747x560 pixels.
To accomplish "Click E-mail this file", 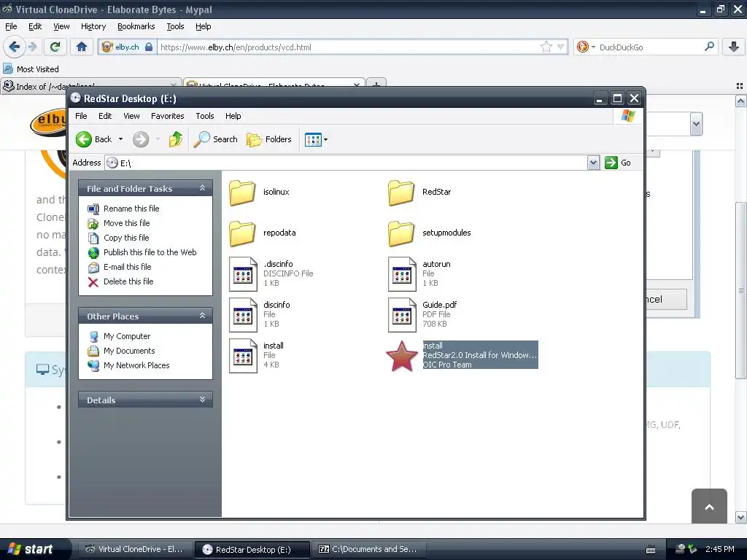I will tap(127, 267).
